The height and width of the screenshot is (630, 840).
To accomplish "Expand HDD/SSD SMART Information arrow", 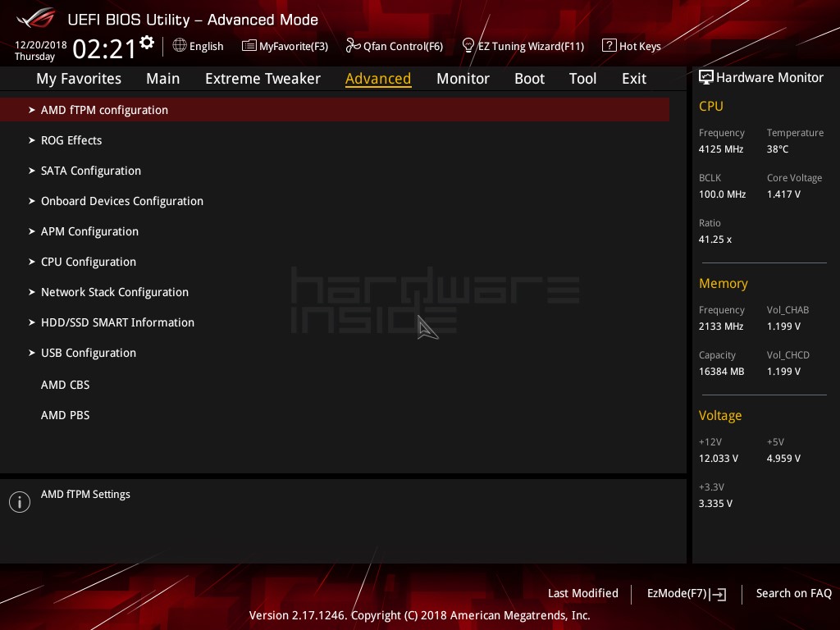I will [x=32, y=322].
